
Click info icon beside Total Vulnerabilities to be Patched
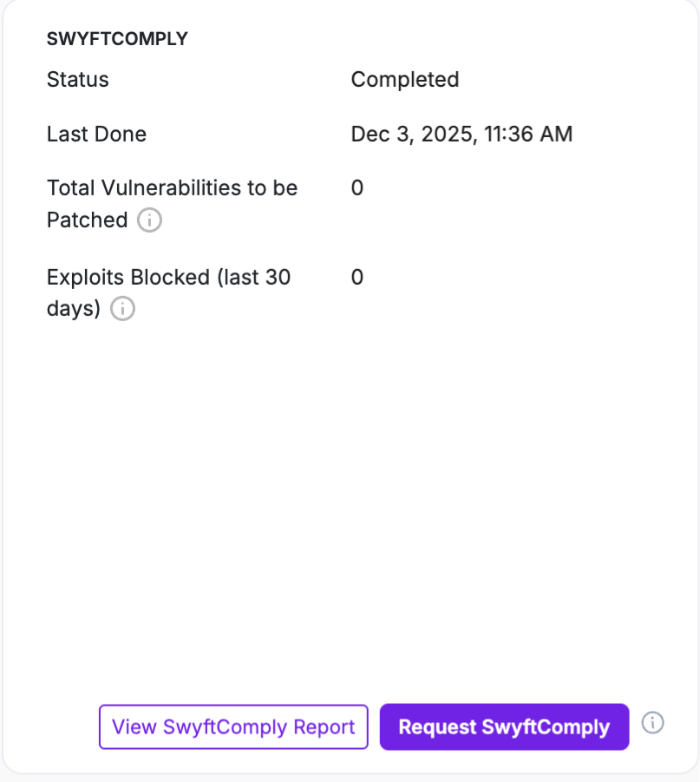tap(150, 220)
